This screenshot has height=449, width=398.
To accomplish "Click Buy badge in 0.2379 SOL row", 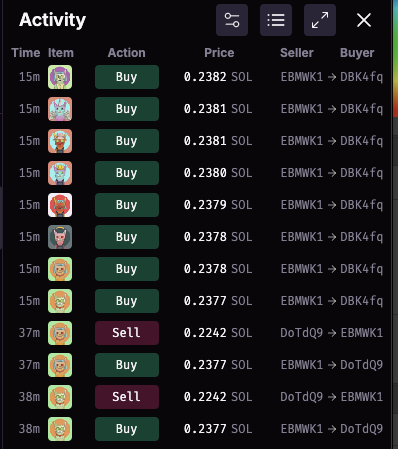I will (x=127, y=205).
